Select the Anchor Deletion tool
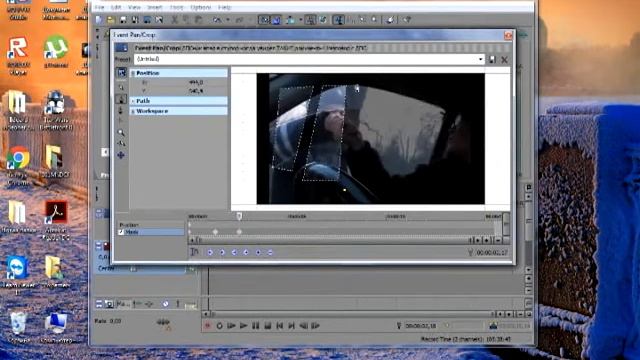Image resolution: width=640 pixels, height=360 pixels. click(121, 110)
